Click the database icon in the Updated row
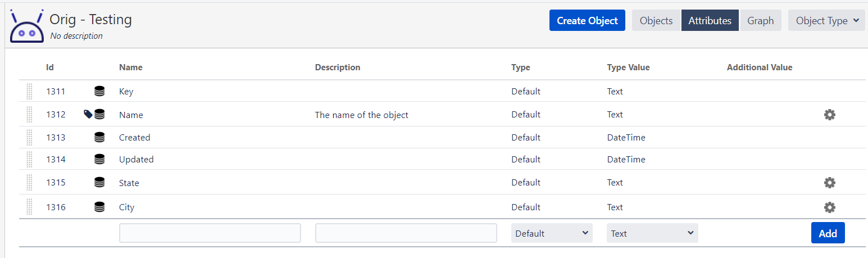The image size is (868, 258). pos(99,159)
